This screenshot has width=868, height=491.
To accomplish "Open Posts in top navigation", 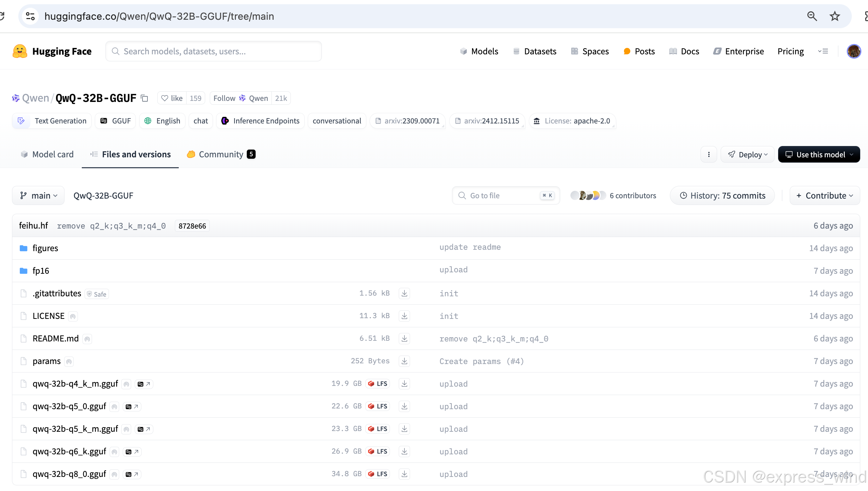I will tap(639, 51).
